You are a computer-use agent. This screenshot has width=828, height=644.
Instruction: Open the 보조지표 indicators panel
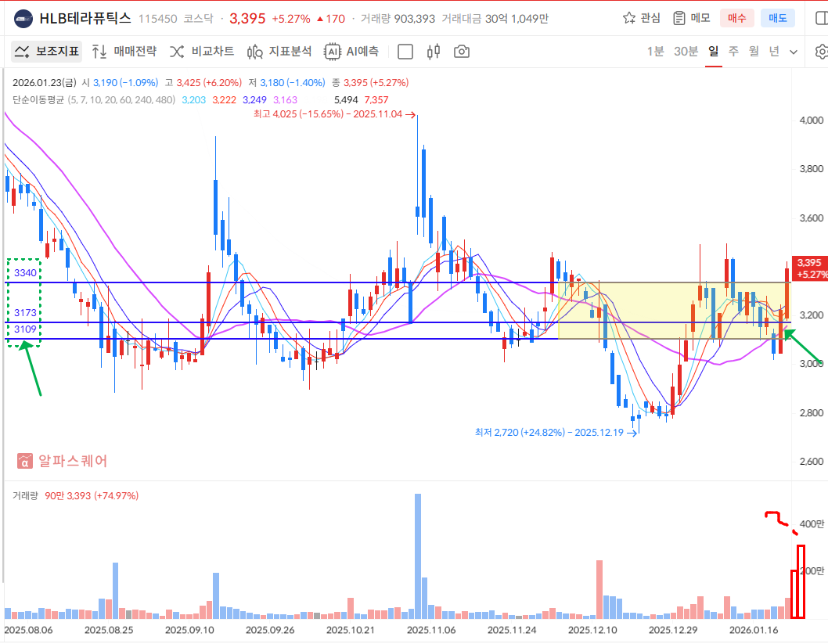click(47, 52)
